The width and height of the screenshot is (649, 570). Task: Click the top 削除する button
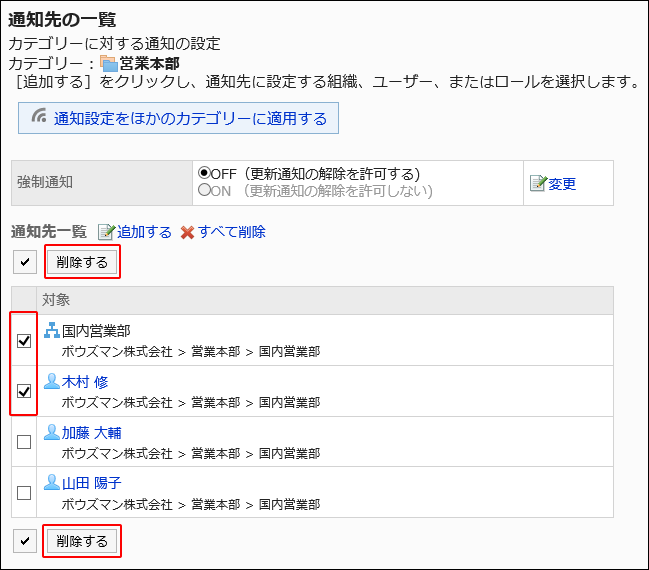[x=82, y=262]
